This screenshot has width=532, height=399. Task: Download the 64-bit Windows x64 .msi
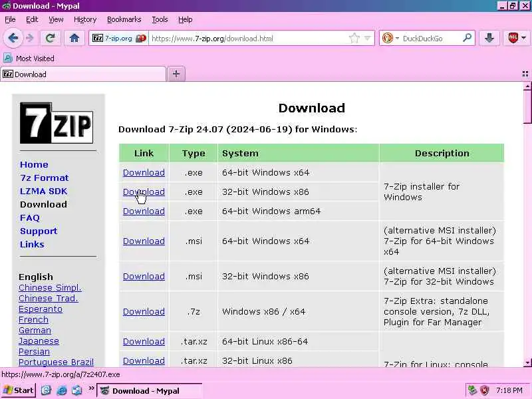(144, 241)
